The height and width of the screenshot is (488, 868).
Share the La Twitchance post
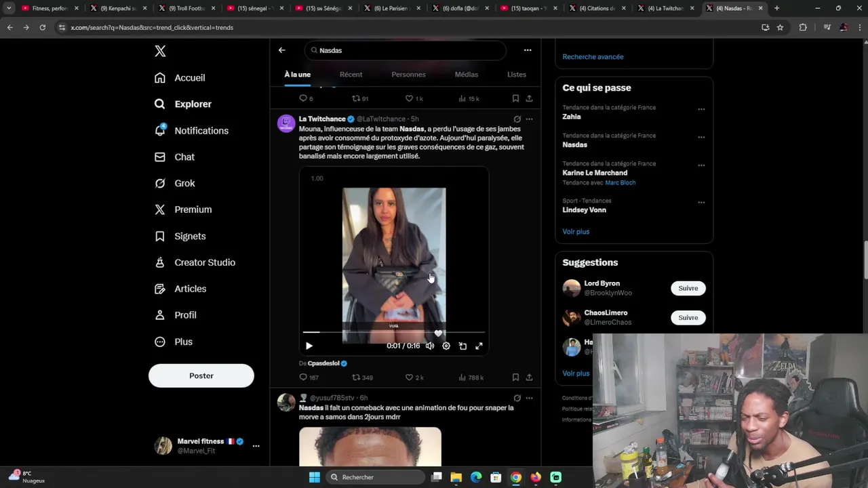tap(529, 378)
